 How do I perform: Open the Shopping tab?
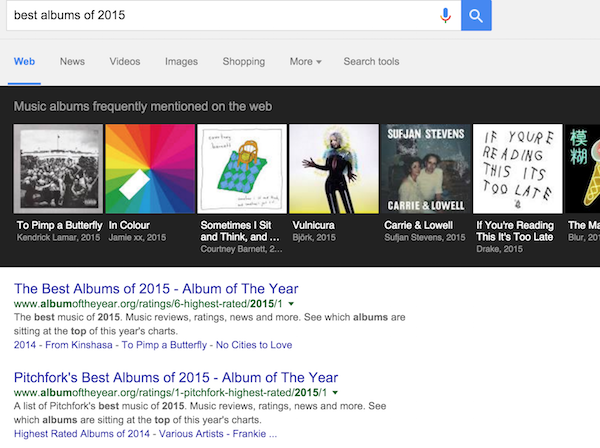tap(244, 62)
